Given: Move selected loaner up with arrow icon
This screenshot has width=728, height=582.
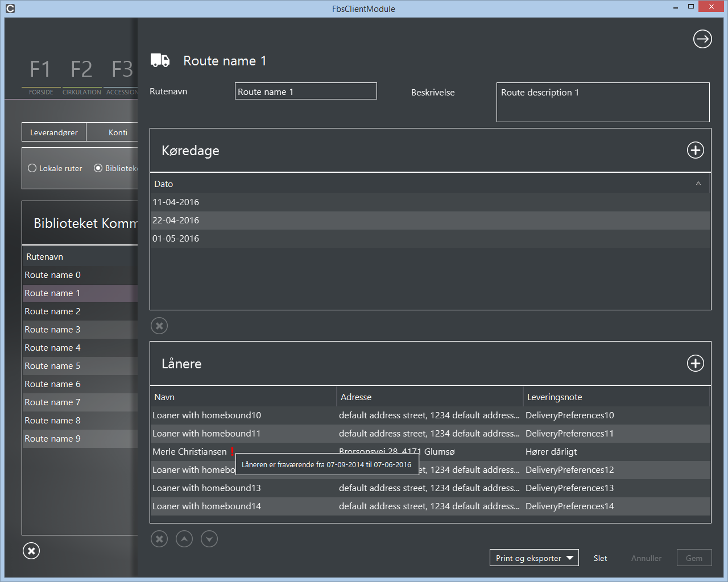Looking at the screenshot, I should (184, 539).
